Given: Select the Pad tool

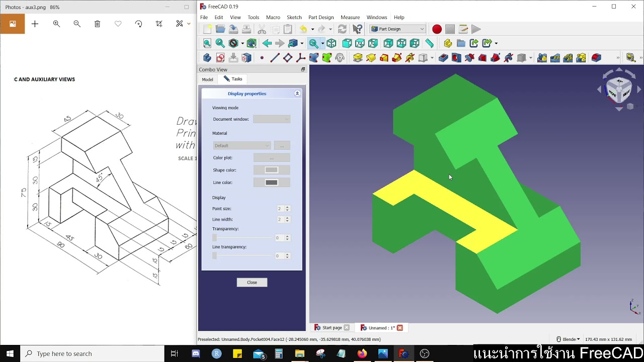Looking at the screenshot, I should [358, 58].
